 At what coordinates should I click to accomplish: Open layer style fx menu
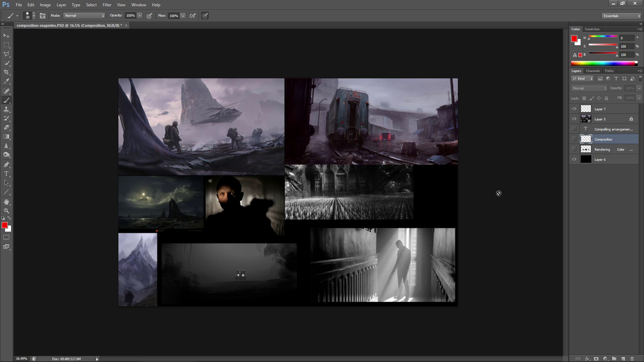click(587, 359)
